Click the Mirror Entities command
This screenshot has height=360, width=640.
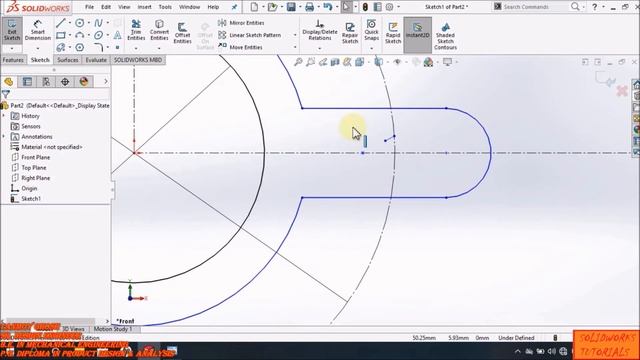241,23
